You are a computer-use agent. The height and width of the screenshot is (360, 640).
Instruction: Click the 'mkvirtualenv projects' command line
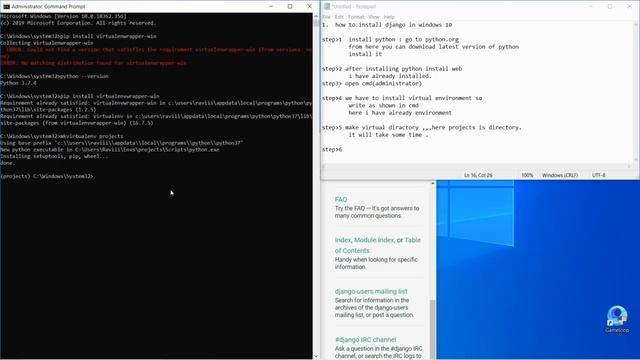point(62,136)
